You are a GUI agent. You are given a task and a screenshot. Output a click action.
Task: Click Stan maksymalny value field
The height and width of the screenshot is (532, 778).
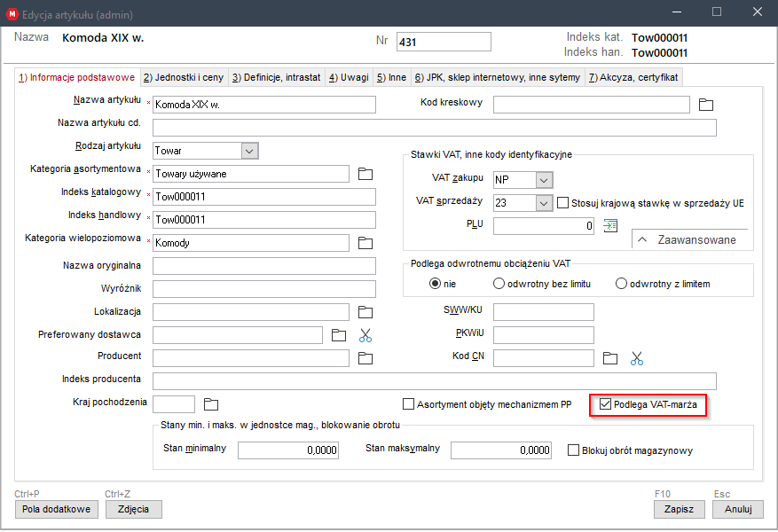501,450
